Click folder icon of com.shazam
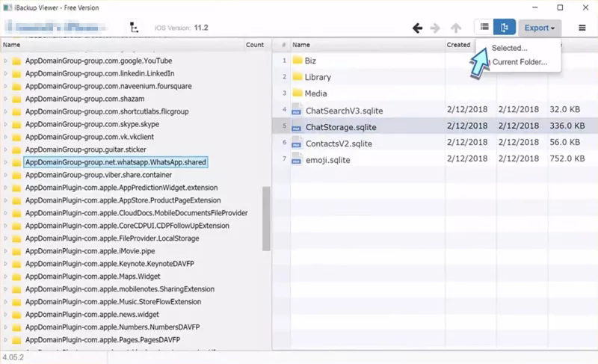The height and width of the screenshot is (364, 598). tap(16, 99)
